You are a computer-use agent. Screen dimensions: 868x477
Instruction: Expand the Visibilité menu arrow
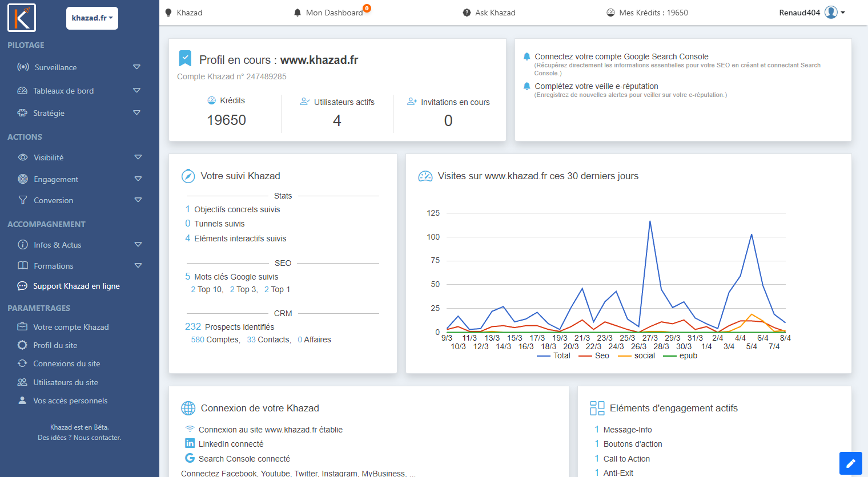(x=138, y=157)
